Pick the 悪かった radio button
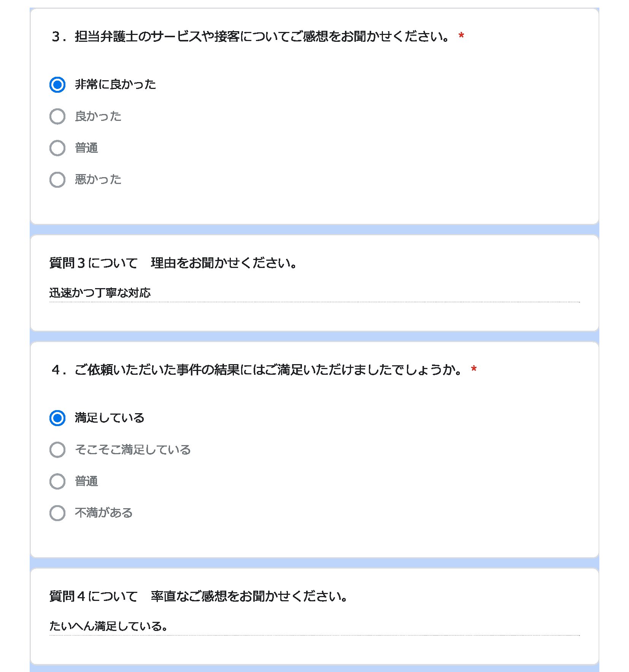 (x=57, y=179)
